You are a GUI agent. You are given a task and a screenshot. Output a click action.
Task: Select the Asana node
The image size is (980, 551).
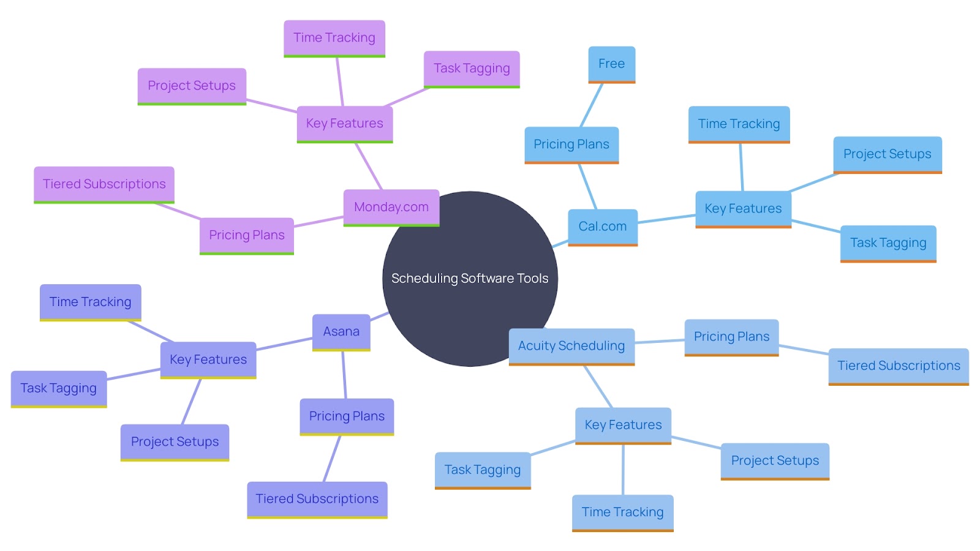coord(341,332)
